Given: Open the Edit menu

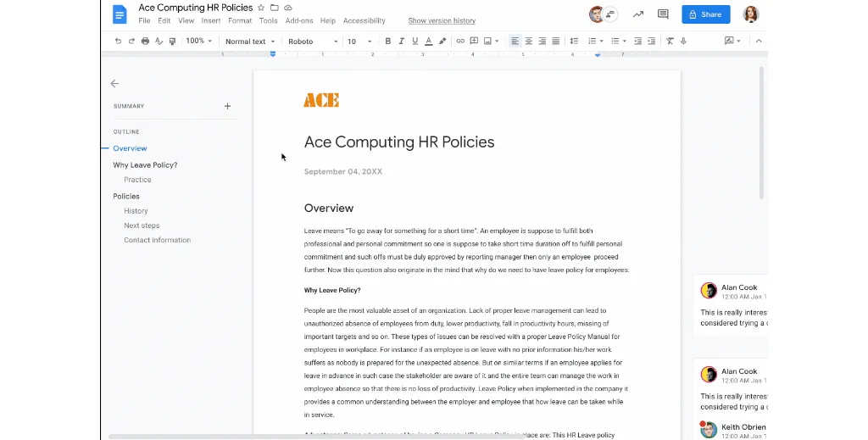Looking at the screenshot, I should click(164, 20).
